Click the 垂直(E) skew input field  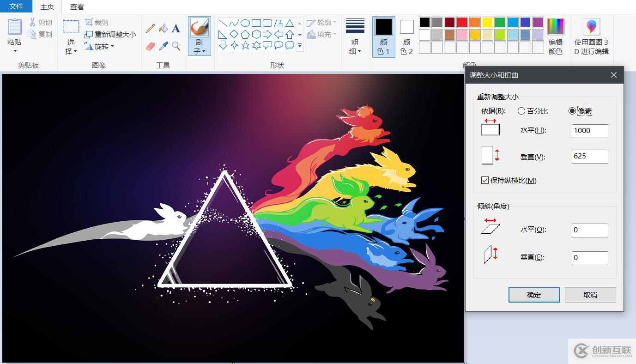pos(590,258)
